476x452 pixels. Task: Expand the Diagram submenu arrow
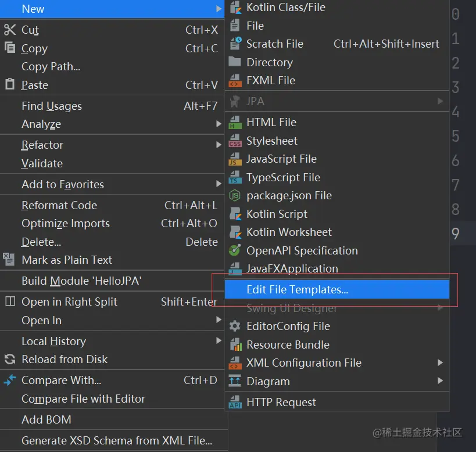pos(441,382)
